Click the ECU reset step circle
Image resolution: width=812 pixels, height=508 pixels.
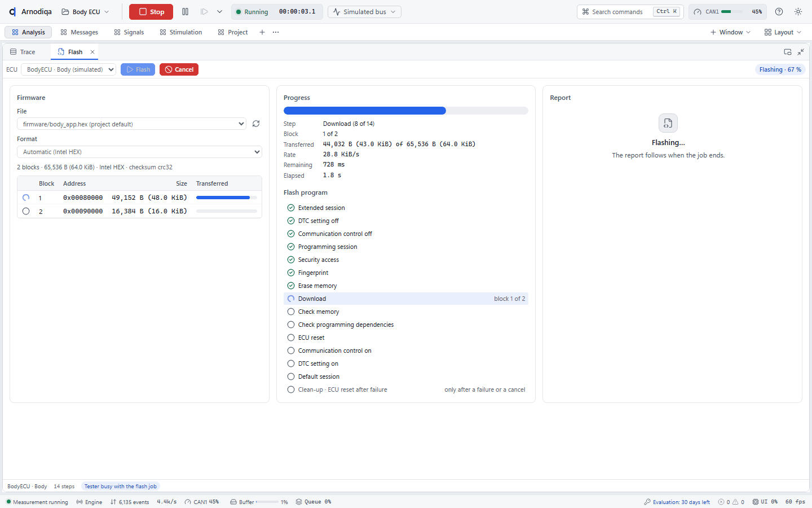291,338
